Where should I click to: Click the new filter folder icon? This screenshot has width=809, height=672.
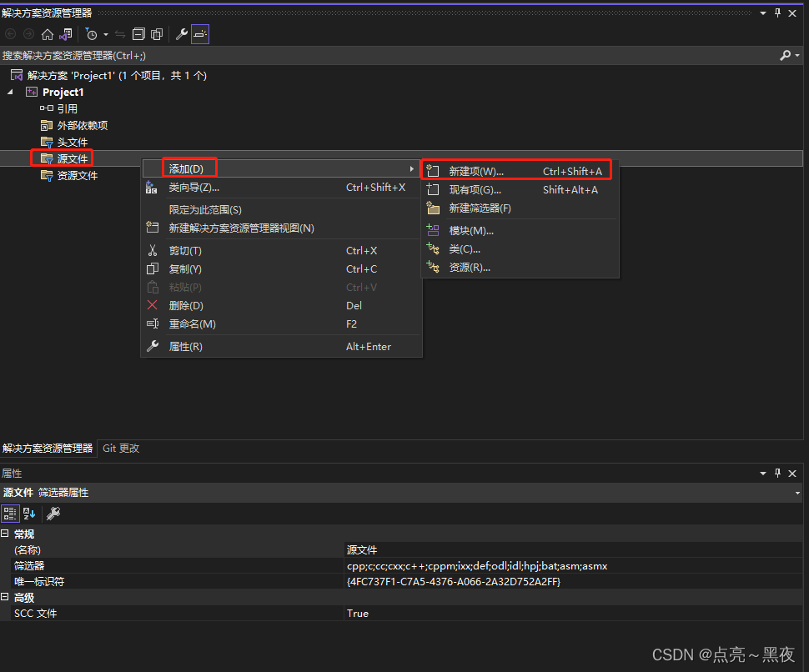[433, 208]
